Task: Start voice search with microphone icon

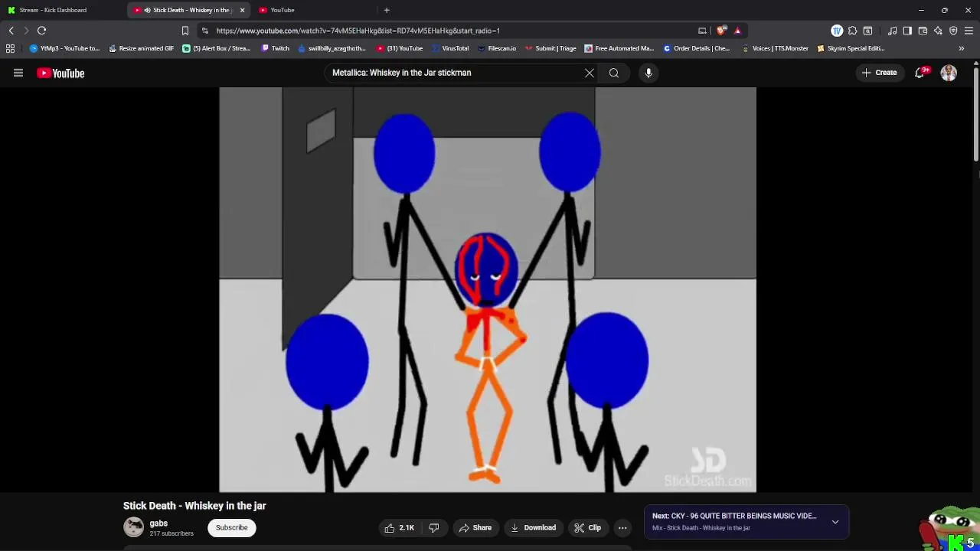Action: tap(648, 73)
